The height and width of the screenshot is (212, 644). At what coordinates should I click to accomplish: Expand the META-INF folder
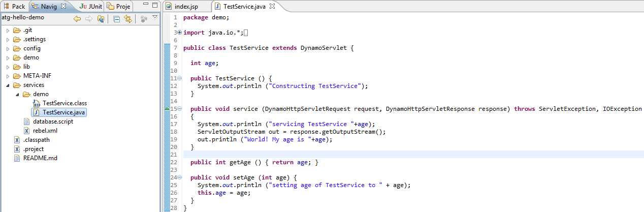click(8, 76)
